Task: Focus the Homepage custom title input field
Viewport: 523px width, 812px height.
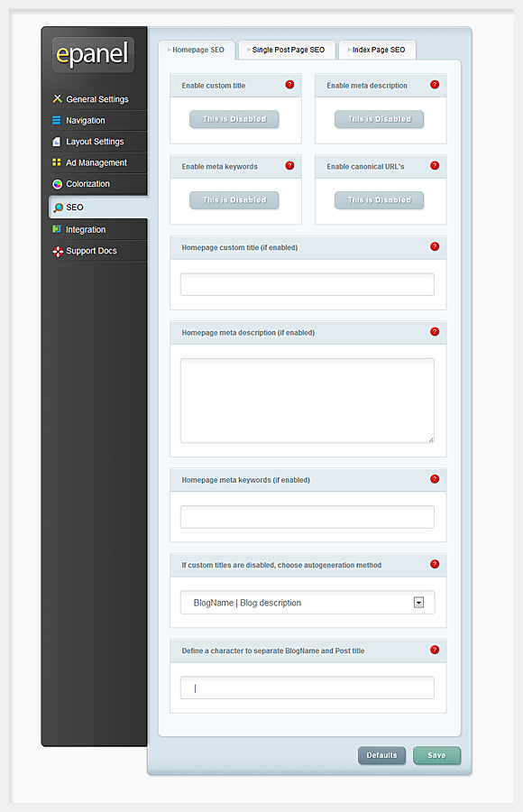Action: tap(307, 284)
